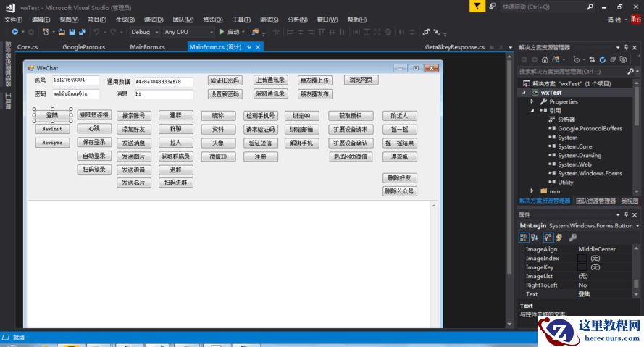Toggle auto-hide pin on Properties panel
This screenshot has height=347, width=644.
coord(627,215)
